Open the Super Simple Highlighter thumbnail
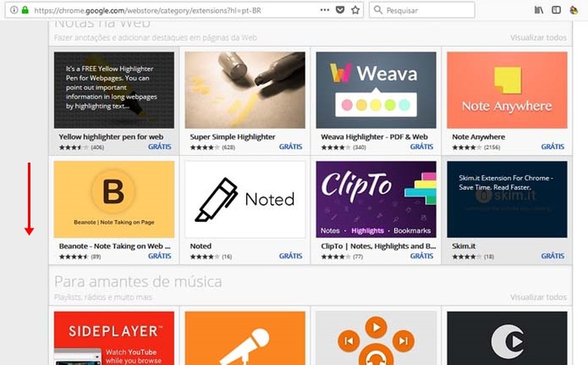Viewport: 588px width, 365px height. pyautogui.click(x=245, y=90)
